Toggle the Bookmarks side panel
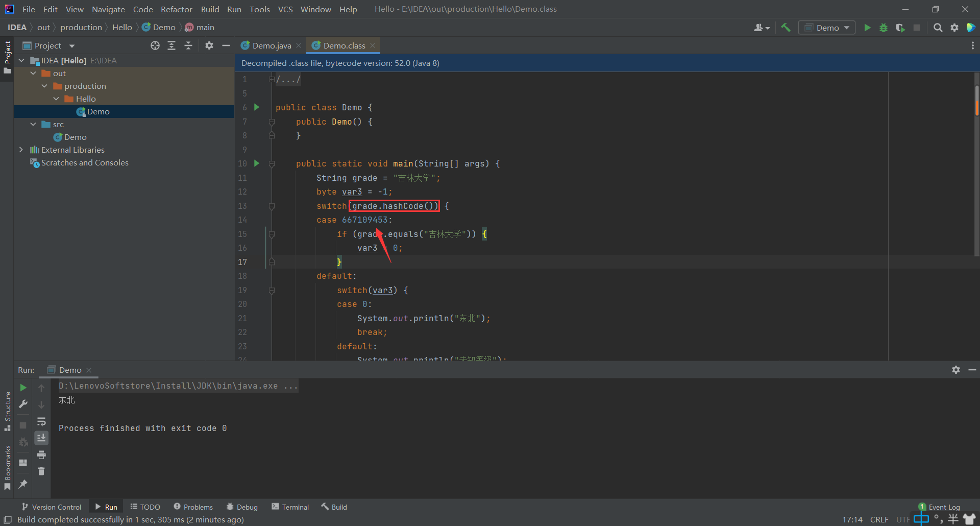980x526 pixels. (x=7, y=467)
